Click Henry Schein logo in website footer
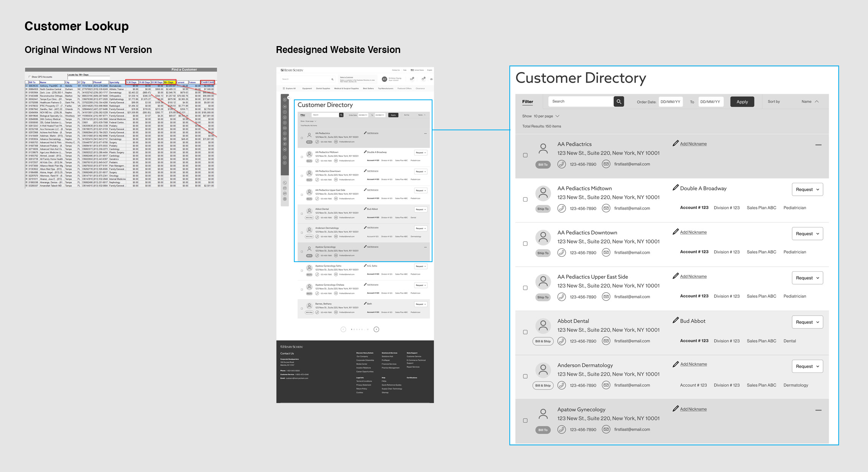This screenshot has width=868, height=472. click(292, 347)
